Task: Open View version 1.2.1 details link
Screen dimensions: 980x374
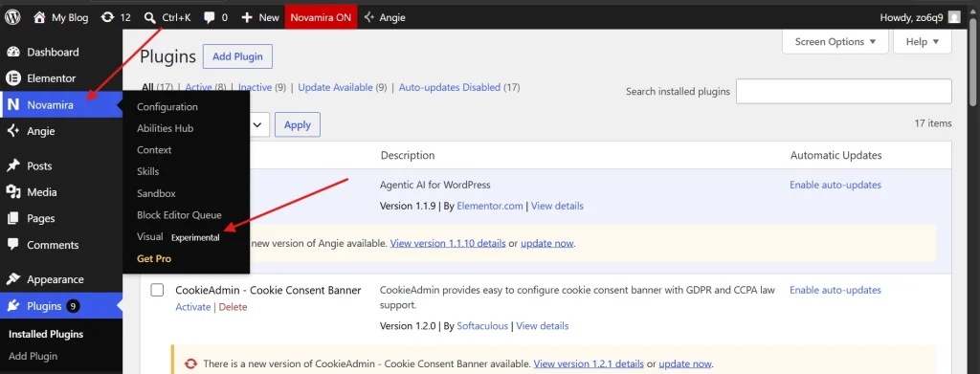Action: pos(589,363)
